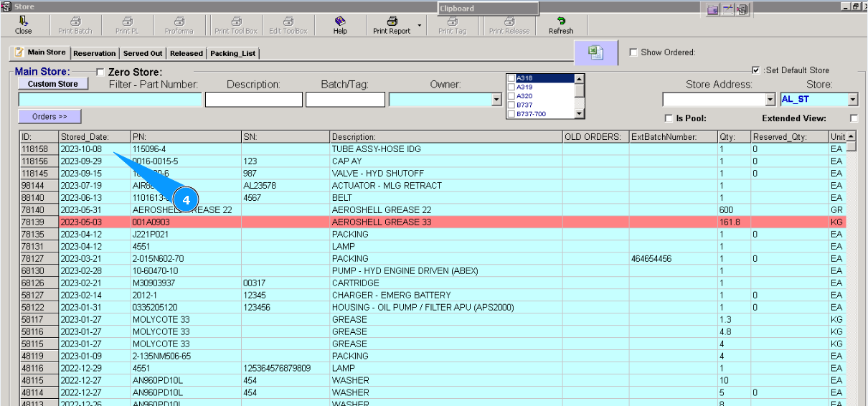The width and height of the screenshot is (868, 406).
Task: Check the A319 aircraft type box
Action: 511,87
